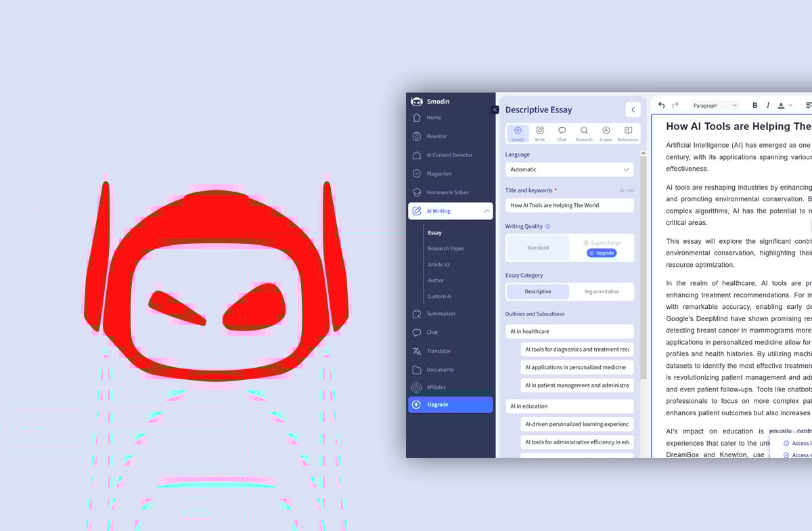Click the scrollbar up arrow in essay panel
812x531 pixels.
tap(644, 152)
